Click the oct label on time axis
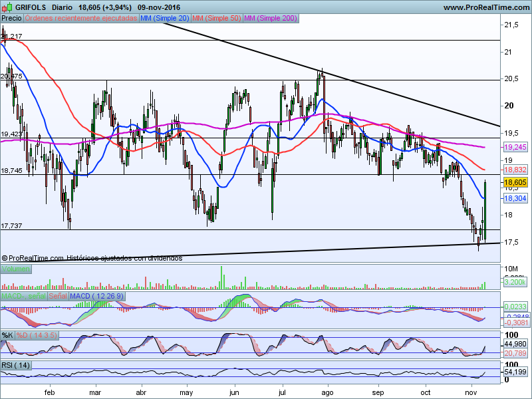The height and width of the screenshot is (399, 532). tap(426, 392)
